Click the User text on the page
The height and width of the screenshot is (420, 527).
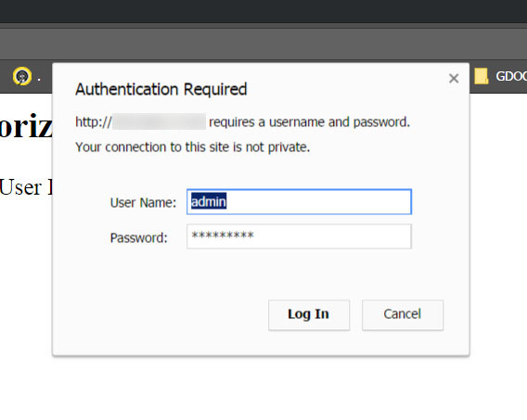point(20,187)
